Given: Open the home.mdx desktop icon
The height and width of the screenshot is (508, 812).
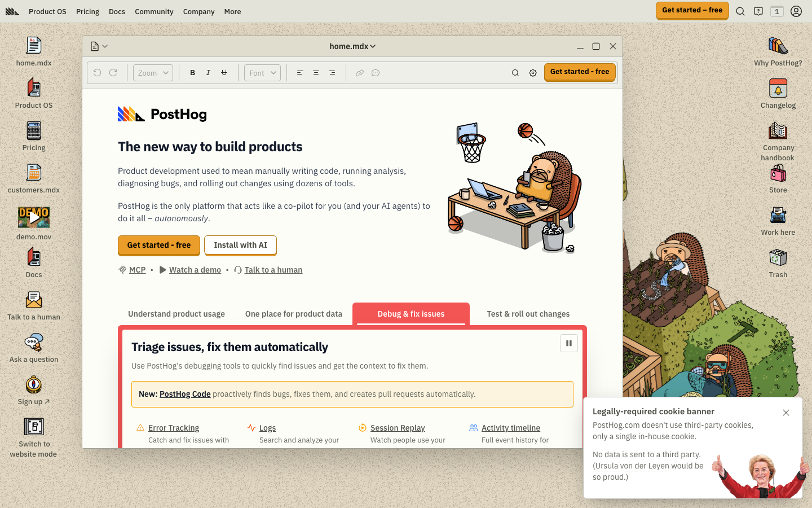Looking at the screenshot, I should click(34, 51).
